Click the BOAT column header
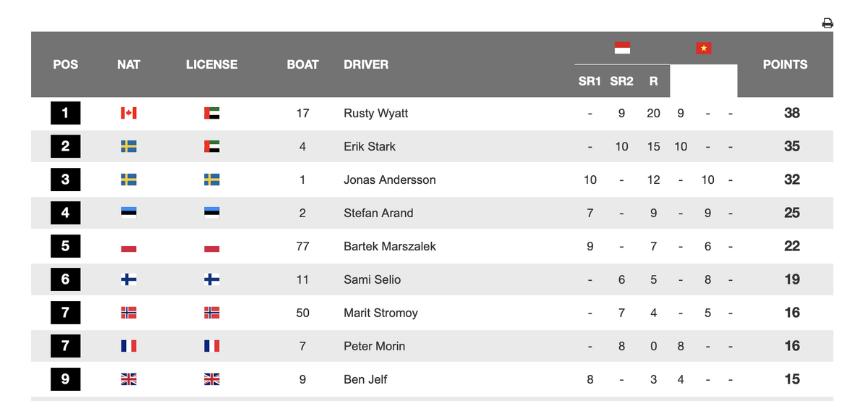The height and width of the screenshot is (401, 868). point(302,64)
